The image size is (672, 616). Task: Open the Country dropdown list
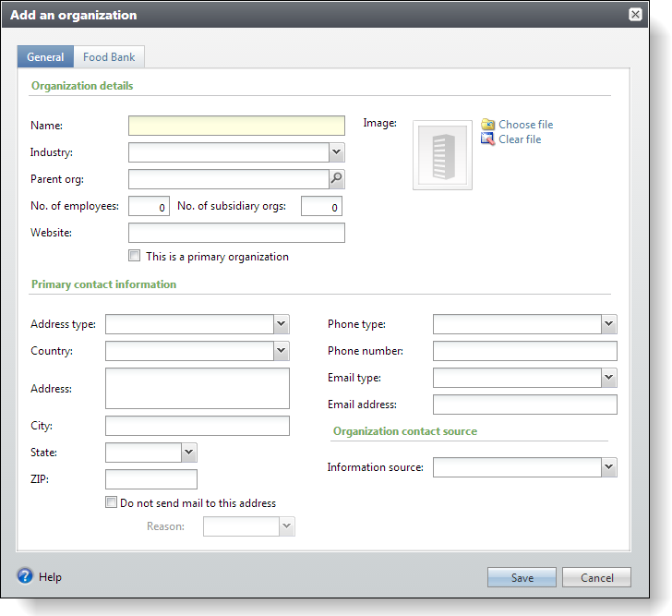coord(281,351)
